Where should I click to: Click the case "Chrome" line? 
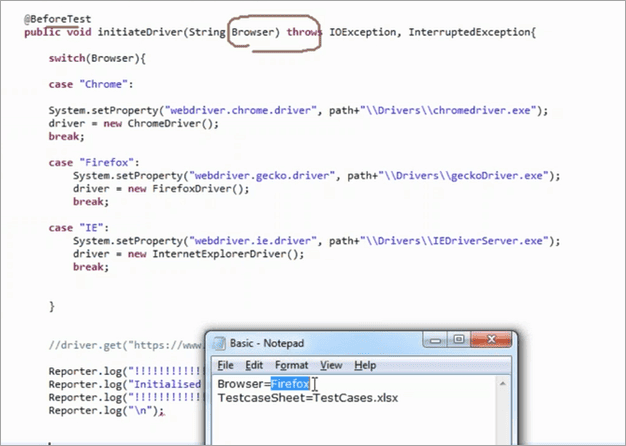[91, 84]
